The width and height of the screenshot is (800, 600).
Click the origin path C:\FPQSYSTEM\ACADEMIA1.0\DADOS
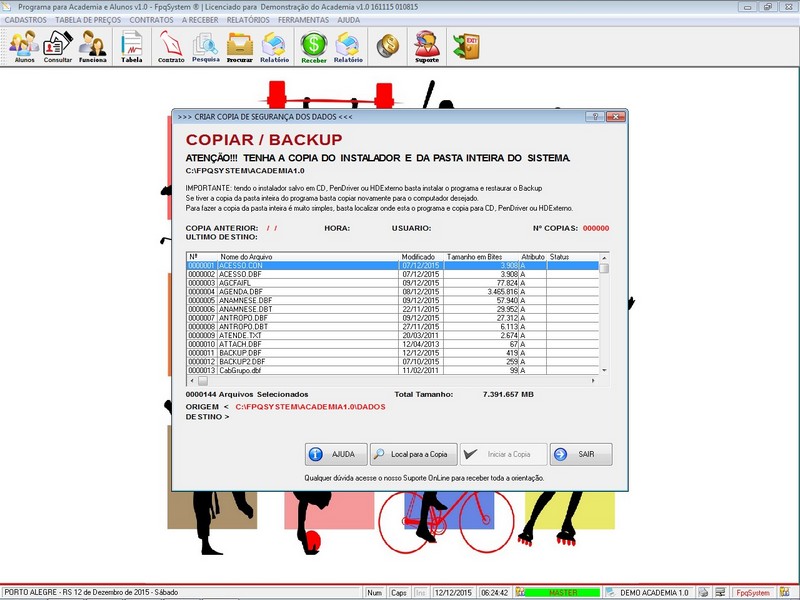(310, 407)
